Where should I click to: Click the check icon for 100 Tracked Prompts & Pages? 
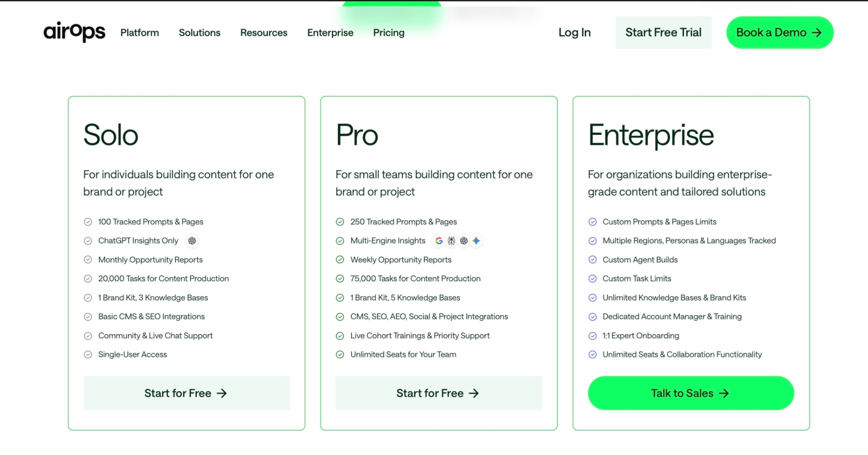pos(88,222)
